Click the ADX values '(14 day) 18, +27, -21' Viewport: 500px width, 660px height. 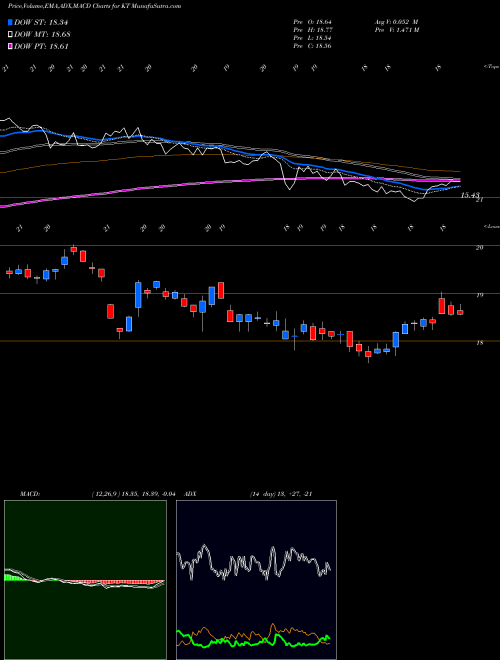[x=281, y=494]
